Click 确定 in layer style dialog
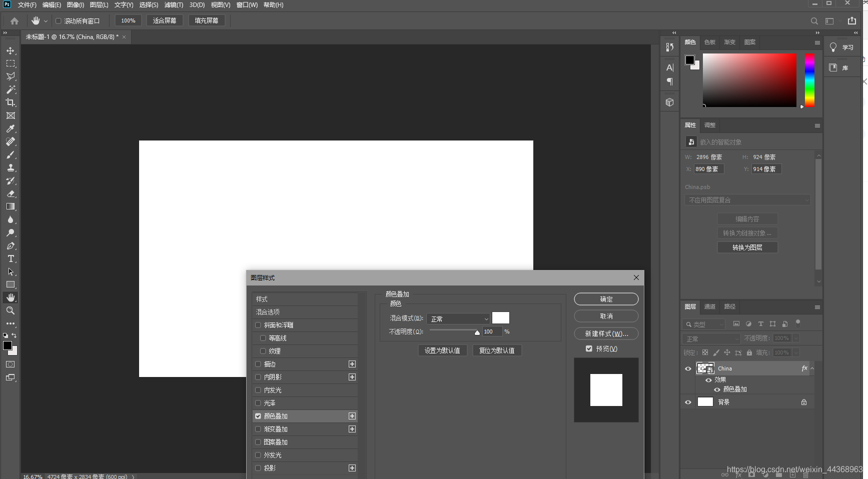The height and width of the screenshot is (479, 868). (x=606, y=299)
